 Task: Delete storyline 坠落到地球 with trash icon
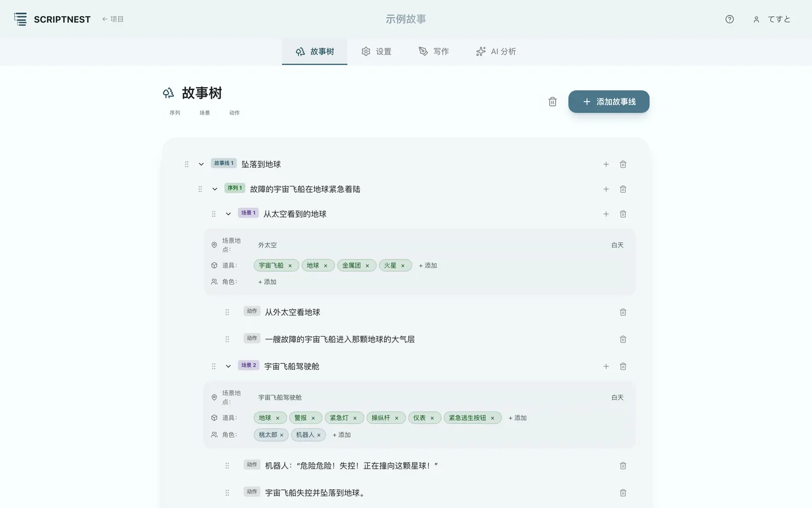[x=623, y=164]
